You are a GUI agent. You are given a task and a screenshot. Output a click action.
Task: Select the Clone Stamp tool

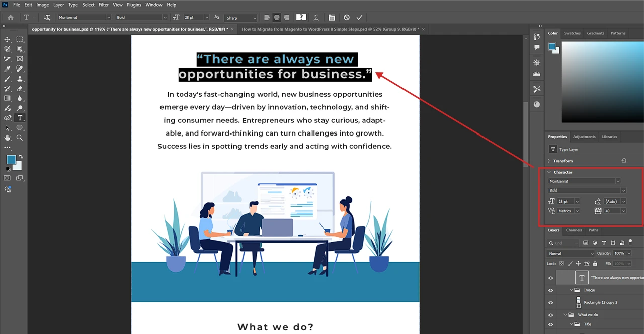pyautogui.click(x=20, y=79)
